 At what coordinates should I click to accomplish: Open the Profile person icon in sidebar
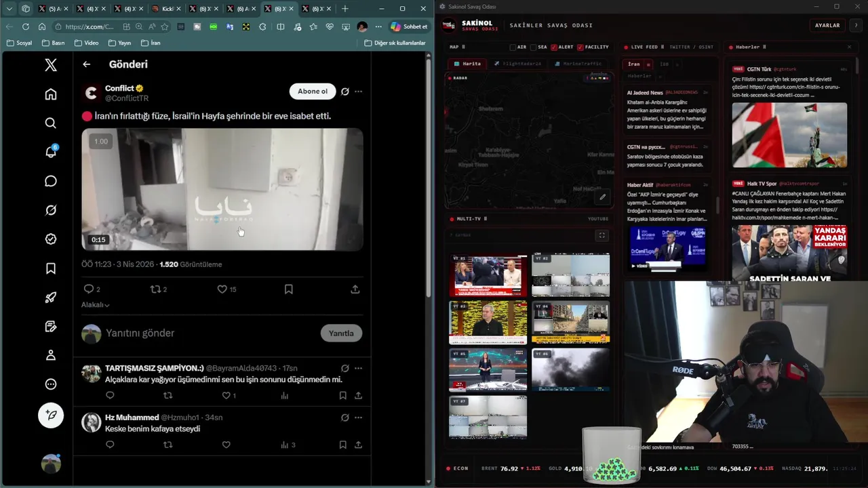pyautogui.click(x=51, y=355)
